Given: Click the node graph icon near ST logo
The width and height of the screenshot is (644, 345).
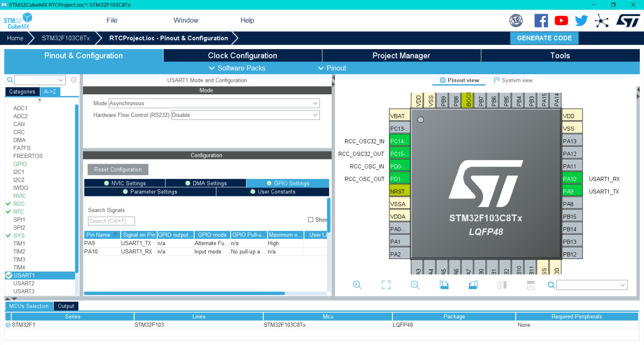Looking at the screenshot, I should pos(602,20).
